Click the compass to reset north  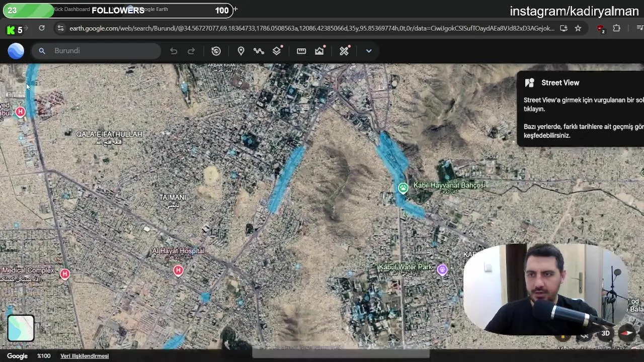(x=627, y=333)
